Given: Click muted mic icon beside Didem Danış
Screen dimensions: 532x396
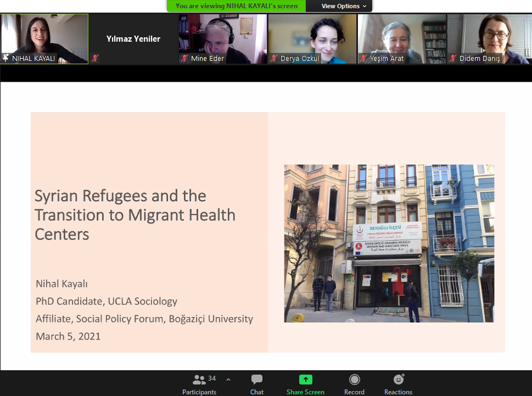Looking at the screenshot, I should tap(453, 58).
